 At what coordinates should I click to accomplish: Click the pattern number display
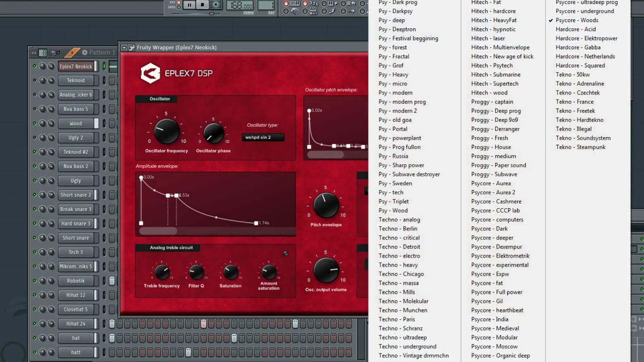[266, 5]
